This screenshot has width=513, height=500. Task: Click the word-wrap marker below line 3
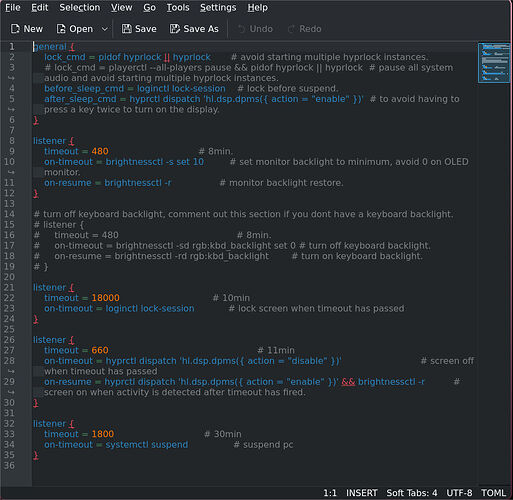coord(11,78)
